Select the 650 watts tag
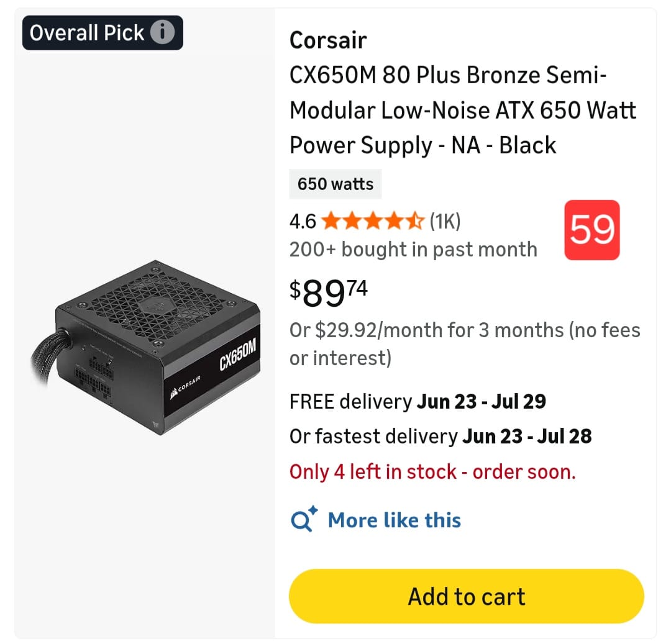Image resolution: width=671 pixels, height=644 pixels. tap(335, 184)
